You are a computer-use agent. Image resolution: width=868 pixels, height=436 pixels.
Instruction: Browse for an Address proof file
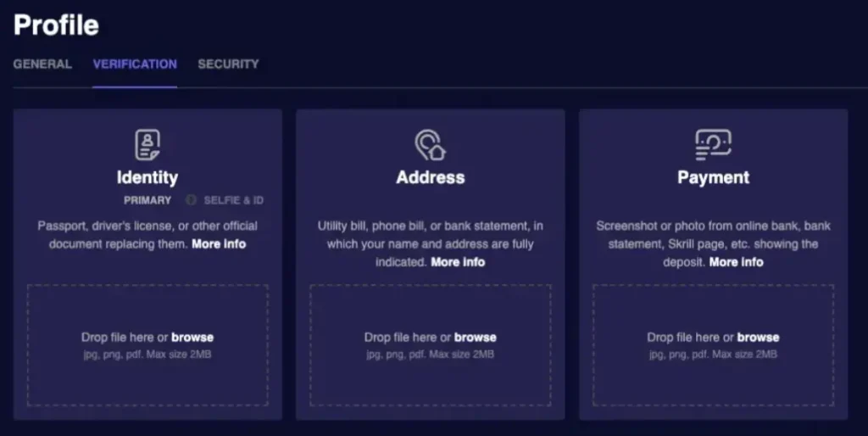point(475,338)
